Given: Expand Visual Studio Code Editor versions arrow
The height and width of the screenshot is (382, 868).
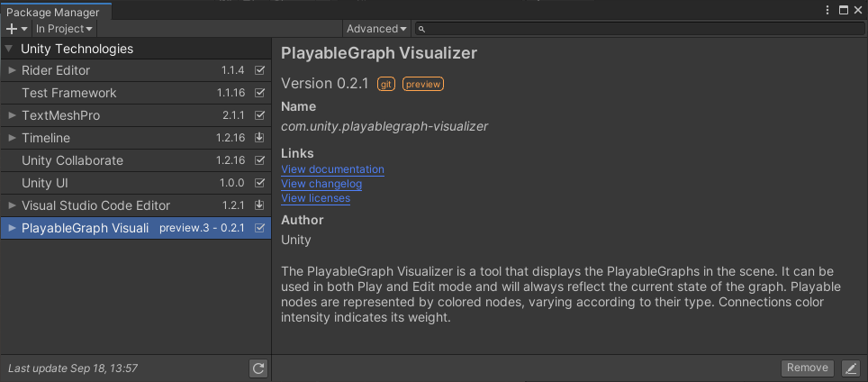Looking at the screenshot, I should [13, 205].
